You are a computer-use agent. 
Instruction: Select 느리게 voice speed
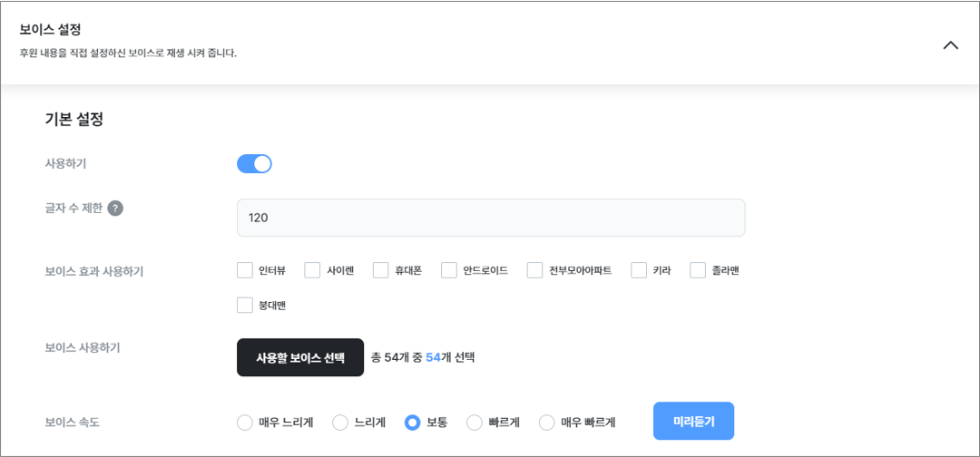click(x=340, y=423)
